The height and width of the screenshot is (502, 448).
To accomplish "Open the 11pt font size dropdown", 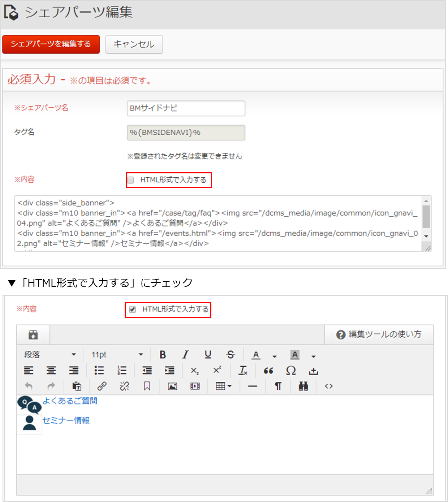I will tap(117, 355).
